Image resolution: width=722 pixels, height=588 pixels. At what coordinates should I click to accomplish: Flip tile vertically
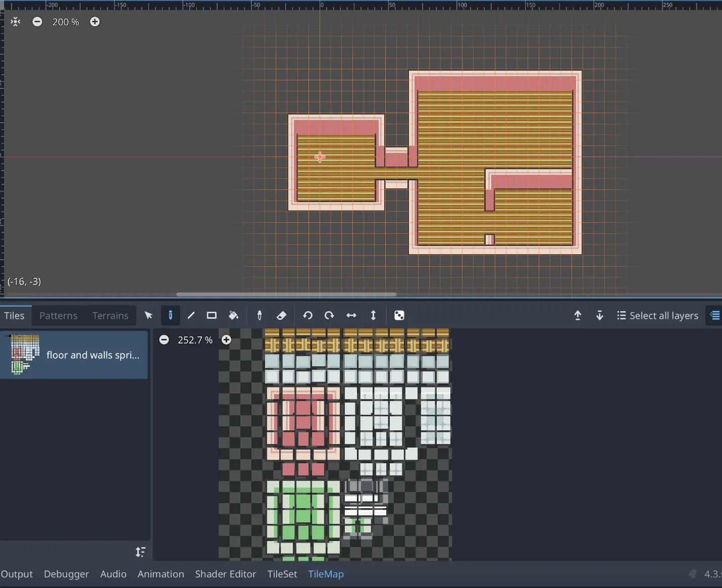[373, 316]
